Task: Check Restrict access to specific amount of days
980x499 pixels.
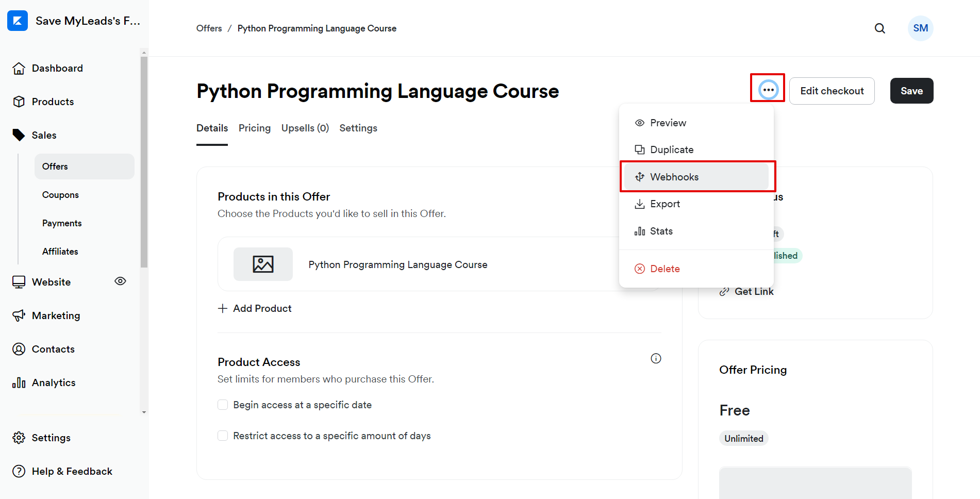Action: (223, 436)
